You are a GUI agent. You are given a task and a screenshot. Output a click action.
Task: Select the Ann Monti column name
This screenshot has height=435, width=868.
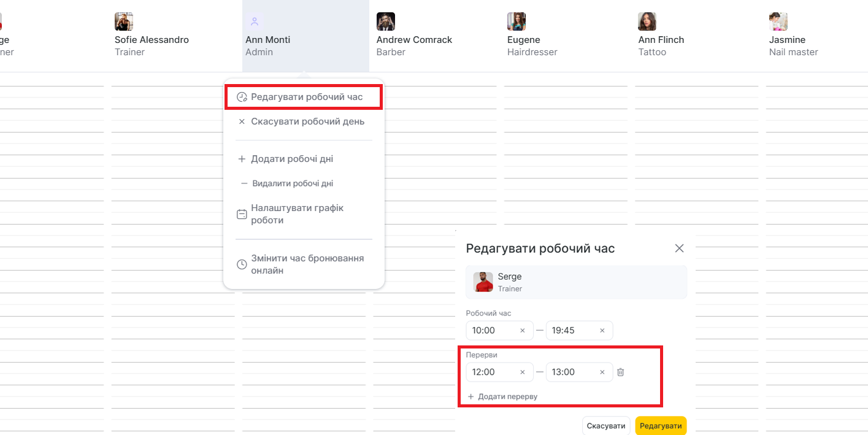coord(268,40)
